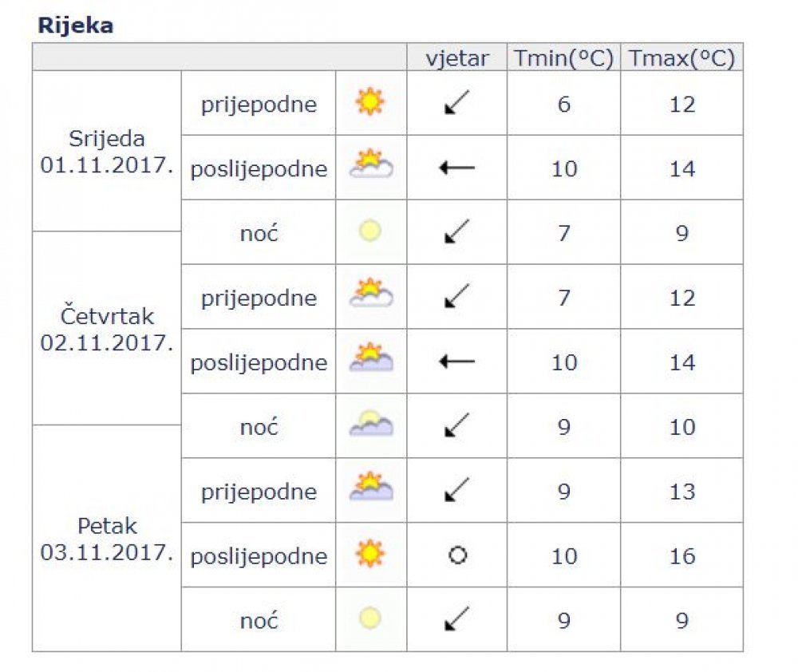
Task: Click the sunny icon for Petak poslijepodne
Action: tap(370, 553)
